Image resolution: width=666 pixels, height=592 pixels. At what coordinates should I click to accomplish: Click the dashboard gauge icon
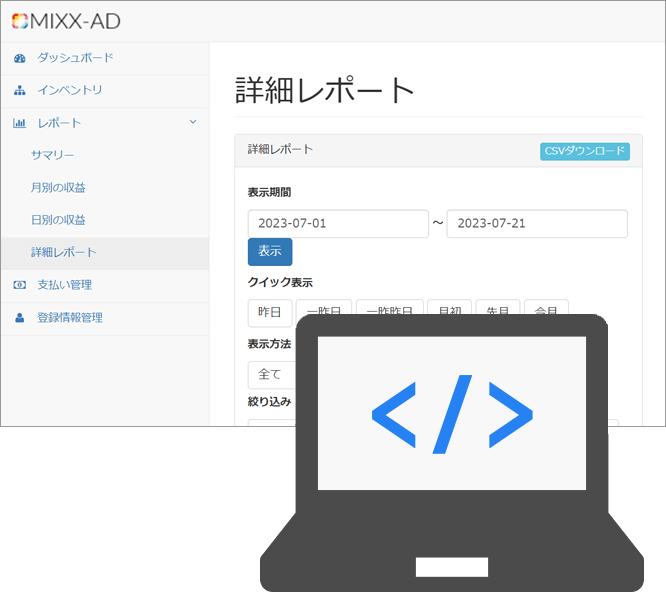tap(19, 58)
